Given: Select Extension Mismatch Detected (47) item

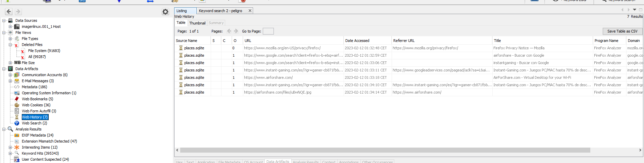Looking at the screenshot, I should [x=49, y=141].
